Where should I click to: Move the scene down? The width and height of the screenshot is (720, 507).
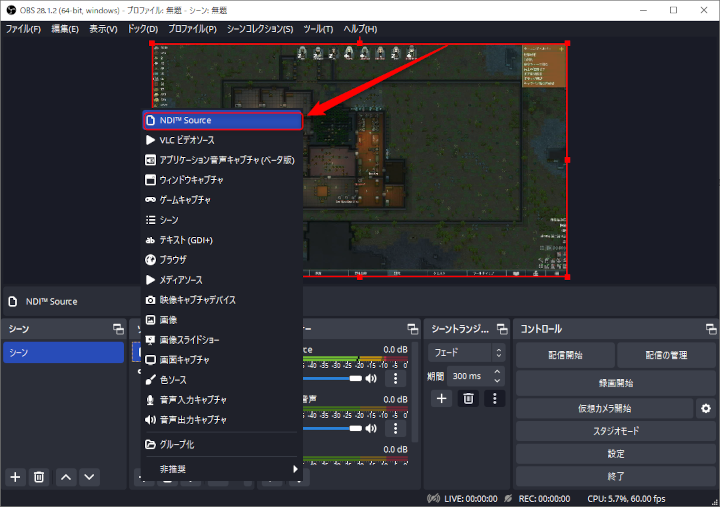point(89,477)
